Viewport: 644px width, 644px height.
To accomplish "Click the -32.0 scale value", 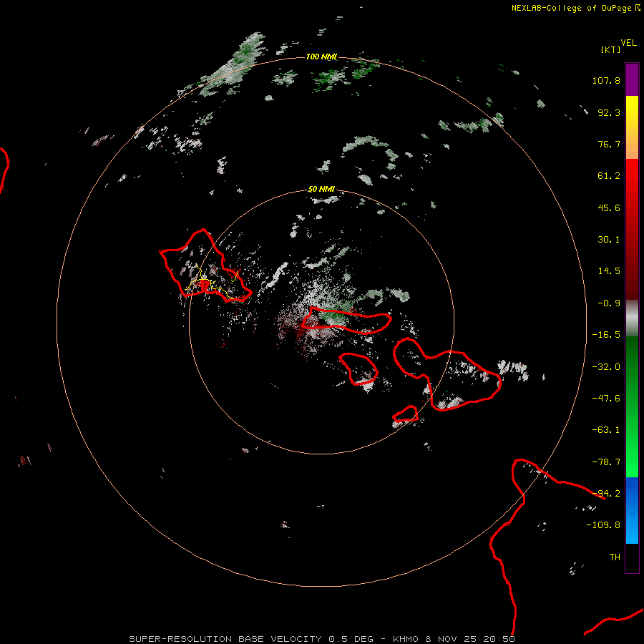I will click(x=606, y=367).
